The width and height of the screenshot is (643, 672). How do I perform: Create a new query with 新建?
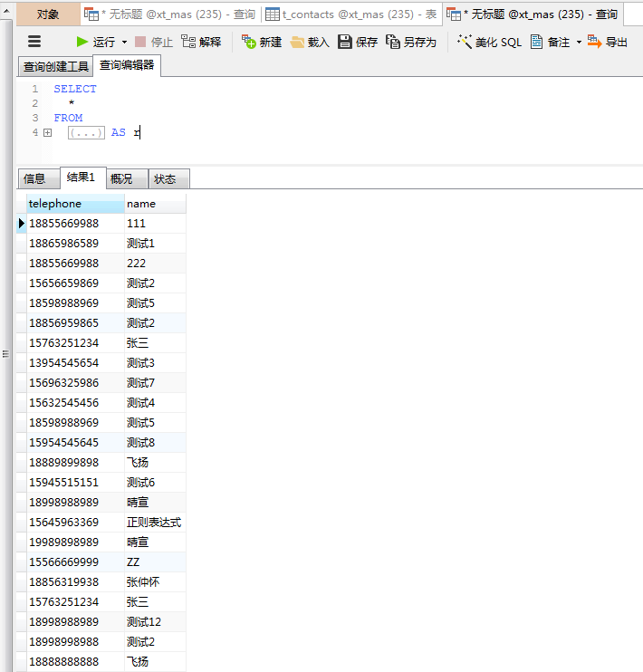[262, 42]
